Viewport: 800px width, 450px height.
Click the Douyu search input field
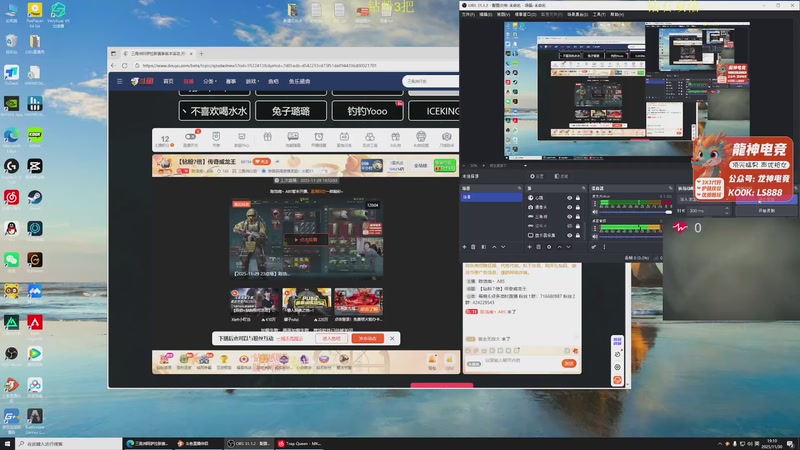(x=431, y=81)
